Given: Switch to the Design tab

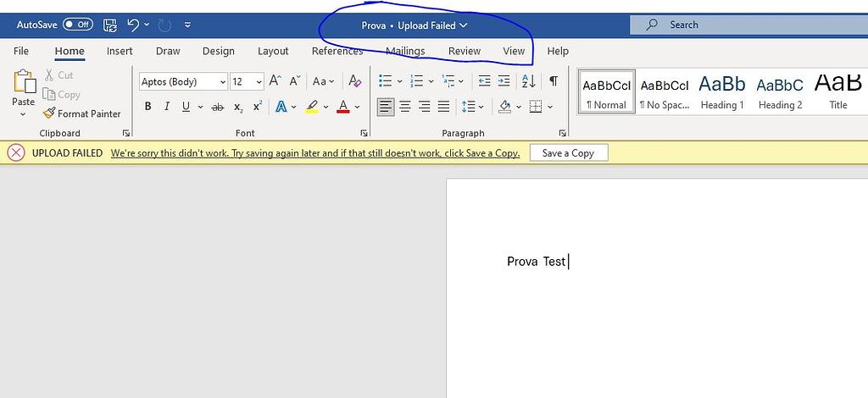Looking at the screenshot, I should [219, 51].
